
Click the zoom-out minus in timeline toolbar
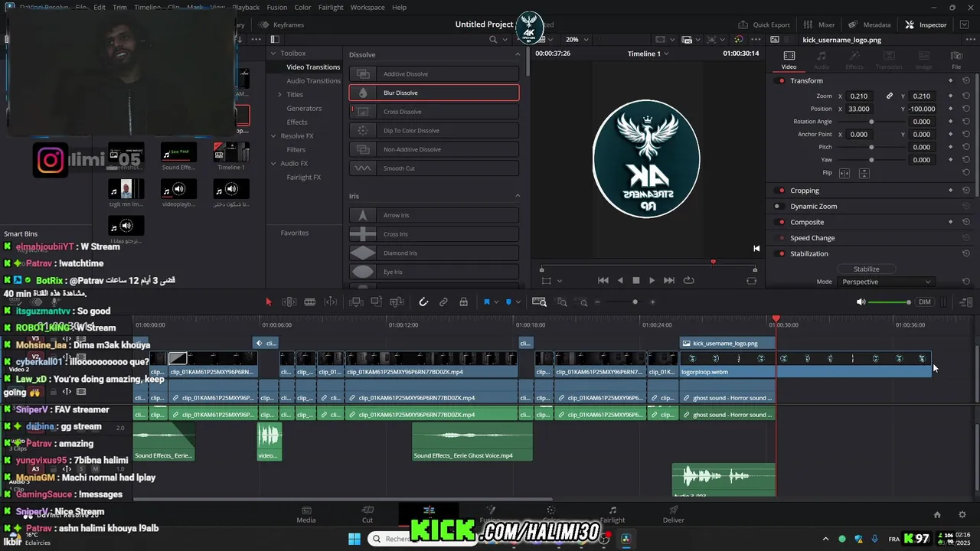coord(597,302)
